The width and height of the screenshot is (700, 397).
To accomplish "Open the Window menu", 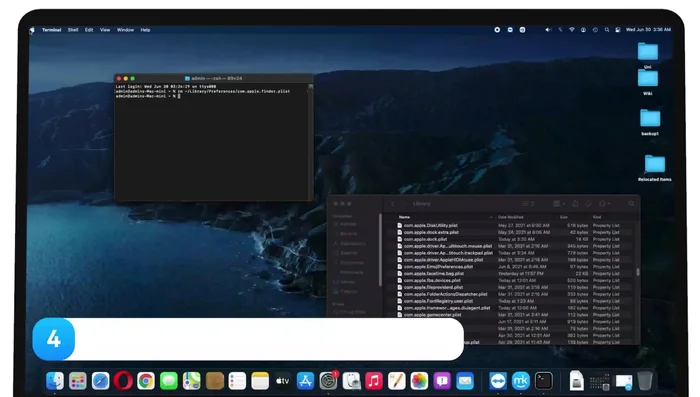I will [x=125, y=30].
